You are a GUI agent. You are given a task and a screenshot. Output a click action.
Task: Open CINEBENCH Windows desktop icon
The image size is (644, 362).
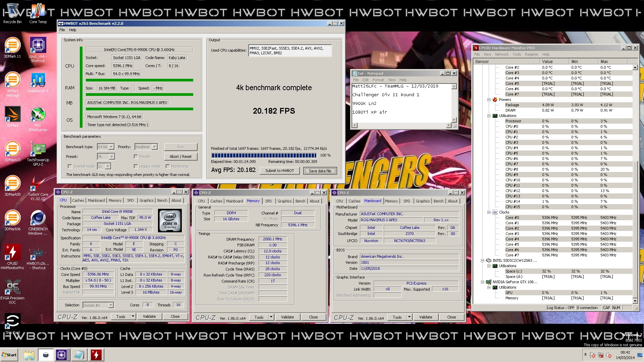pos(38,223)
